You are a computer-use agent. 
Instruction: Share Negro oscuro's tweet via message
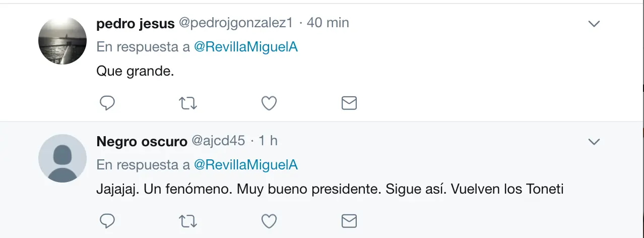(349, 221)
